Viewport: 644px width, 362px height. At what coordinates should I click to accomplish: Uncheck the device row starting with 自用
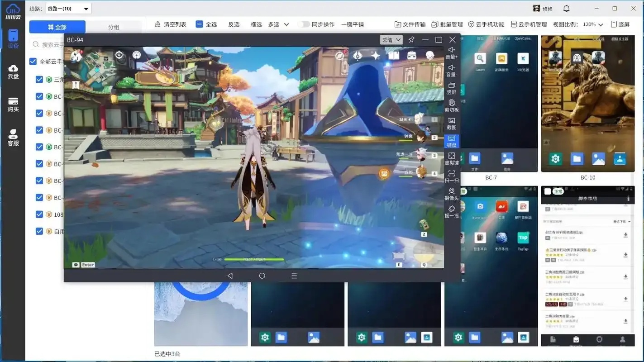(39, 231)
